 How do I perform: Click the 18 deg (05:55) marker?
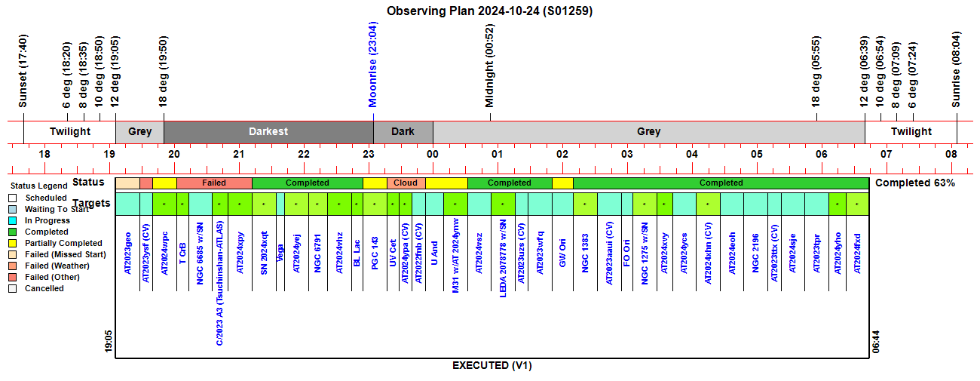click(816, 72)
